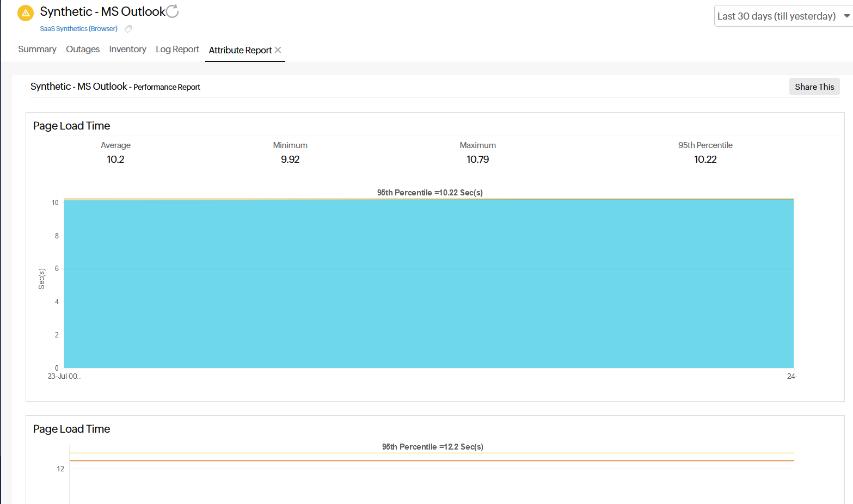The height and width of the screenshot is (504, 853).
Task: Click the 23-Jul axis label on the chart
Action: pyautogui.click(x=63, y=376)
